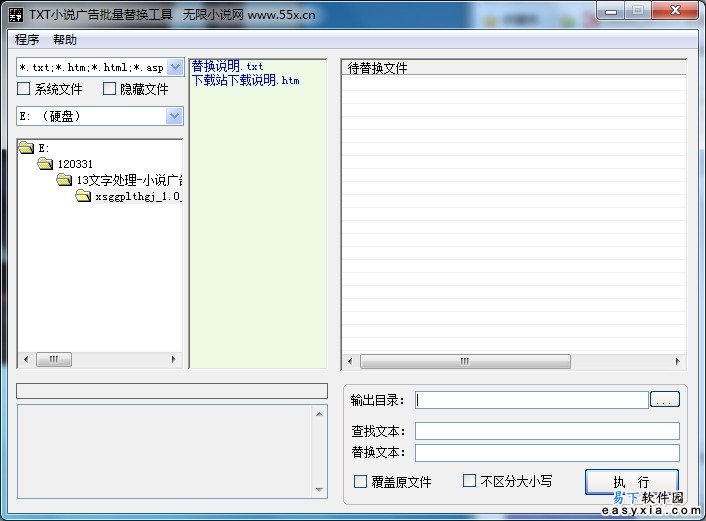Screen dimensions: 706x521
Task: Click the 输出目录 input field
Action: point(531,400)
